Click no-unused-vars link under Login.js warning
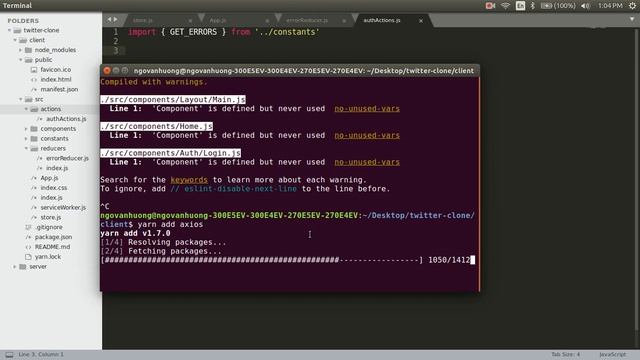This screenshot has height=360, width=640. click(x=367, y=162)
